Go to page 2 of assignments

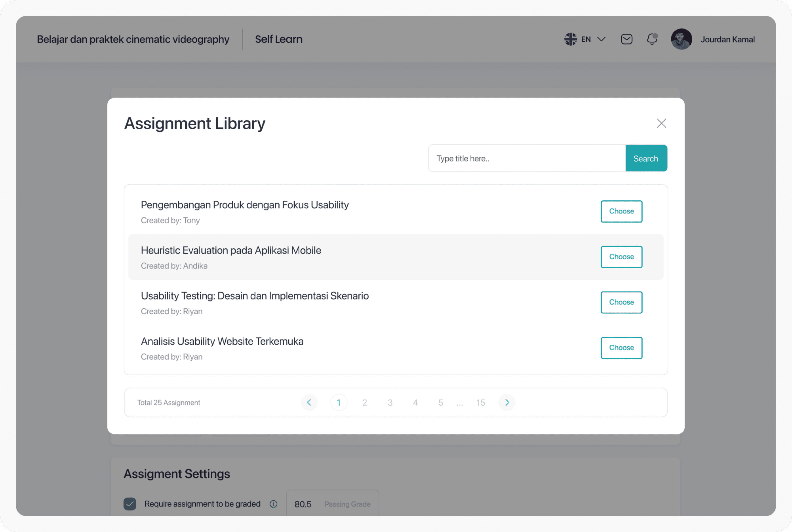[364, 402]
